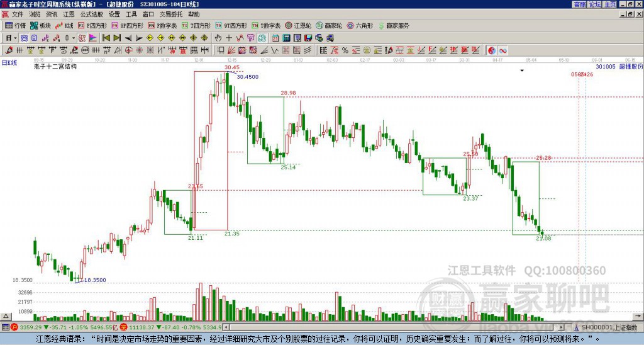This screenshot has width=644, height=345.
Task: Click the 日K线 label
Action: pos(9,62)
